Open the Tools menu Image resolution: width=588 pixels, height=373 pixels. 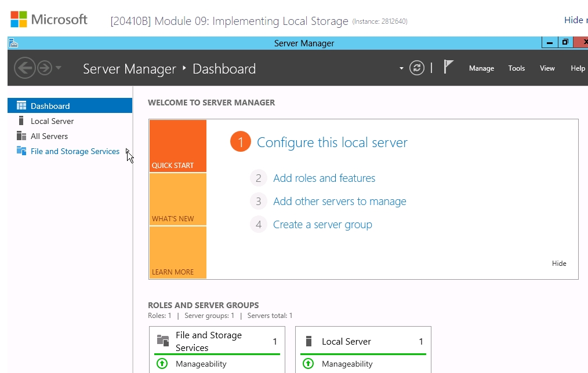pos(516,68)
